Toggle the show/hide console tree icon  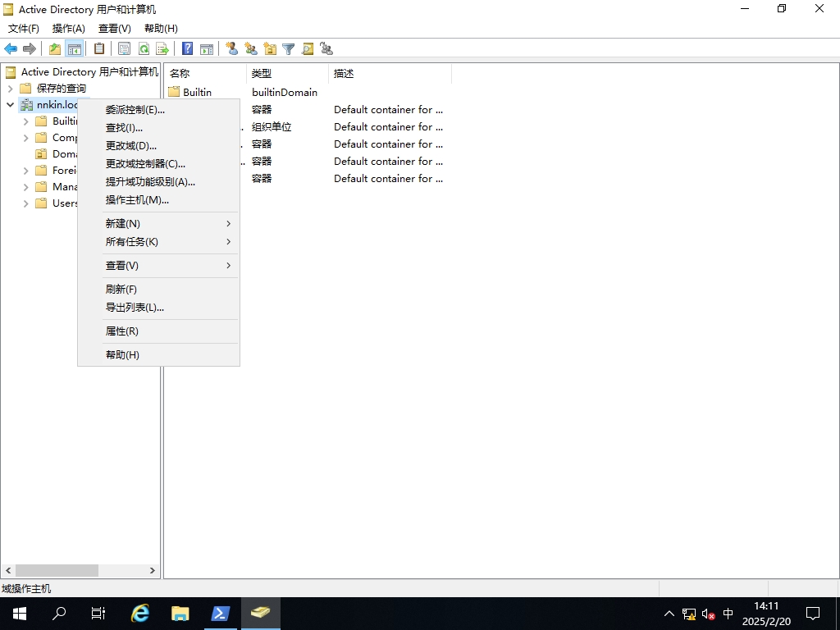coord(75,49)
